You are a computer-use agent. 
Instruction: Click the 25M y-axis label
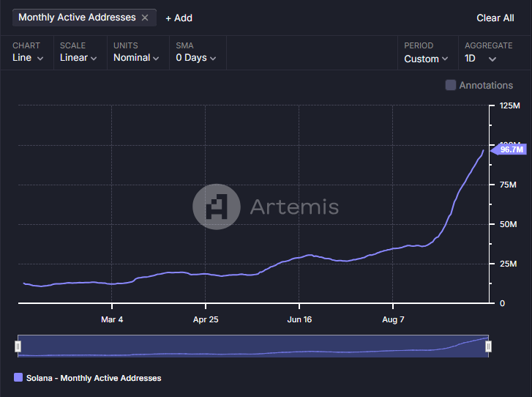pos(509,264)
